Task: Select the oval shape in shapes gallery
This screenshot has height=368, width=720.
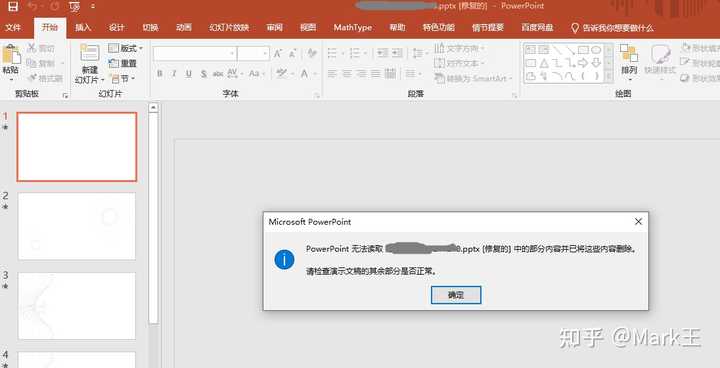Action: point(596,49)
